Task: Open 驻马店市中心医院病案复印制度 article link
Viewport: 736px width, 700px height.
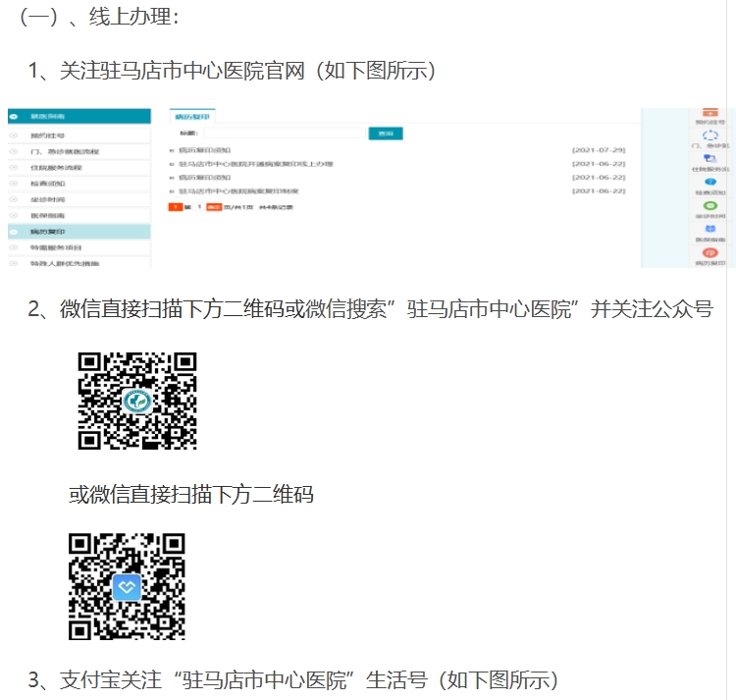Action: point(238,191)
